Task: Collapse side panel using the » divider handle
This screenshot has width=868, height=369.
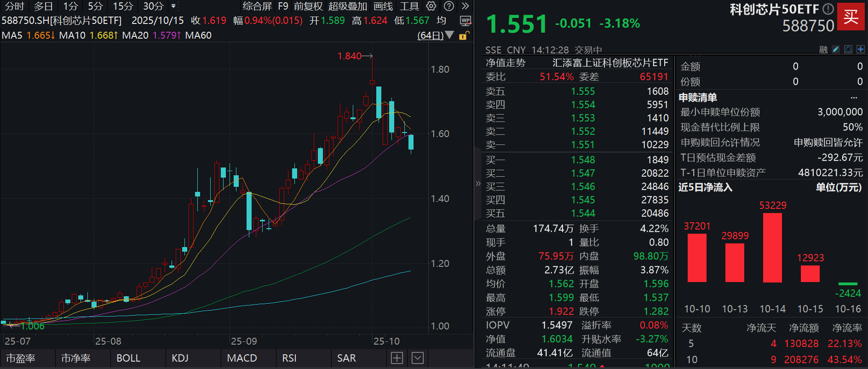Action: click(478, 184)
